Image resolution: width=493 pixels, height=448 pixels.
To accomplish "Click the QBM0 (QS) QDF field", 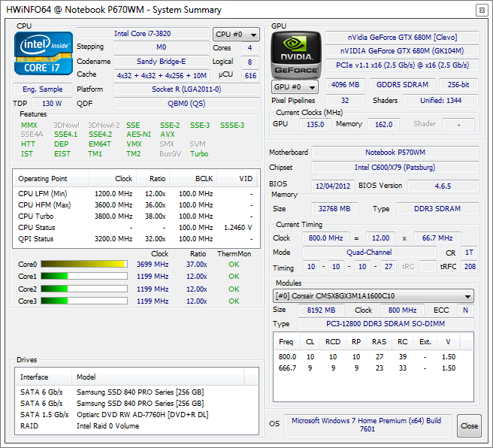I will [186, 104].
